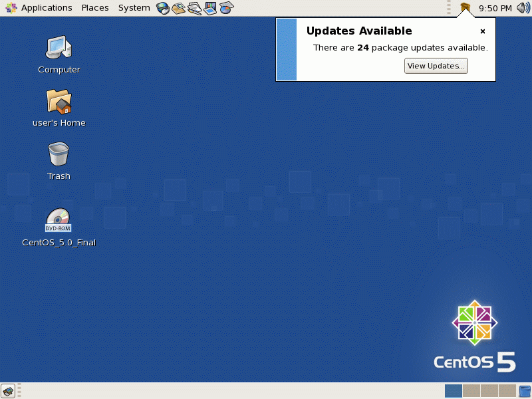Image resolution: width=532 pixels, height=399 pixels.
Task: Open the System menu
Action: pyautogui.click(x=134, y=7)
